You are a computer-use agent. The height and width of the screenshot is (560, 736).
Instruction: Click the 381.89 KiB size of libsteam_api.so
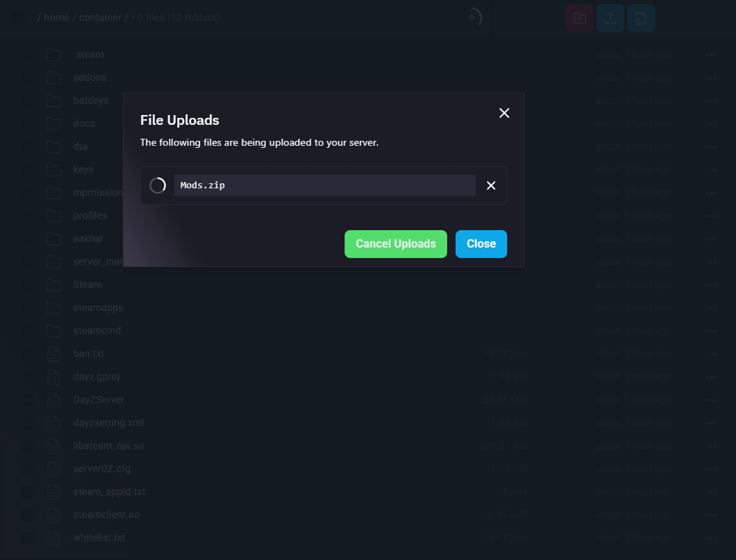[504, 446]
